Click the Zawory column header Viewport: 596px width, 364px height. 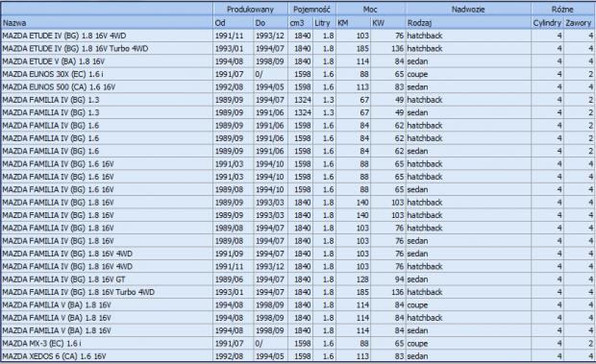click(x=579, y=23)
